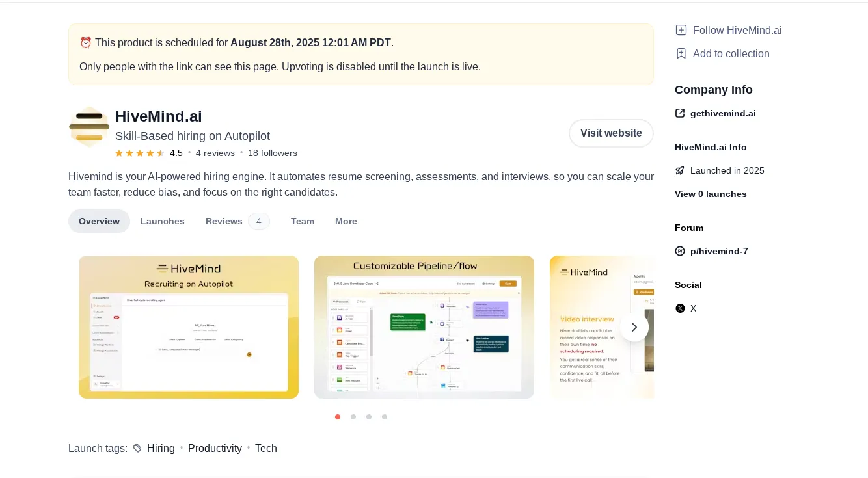This screenshot has width=868, height=478.
Task: Click the alarm clock emoji in the notice
Action: coord(86,43)
